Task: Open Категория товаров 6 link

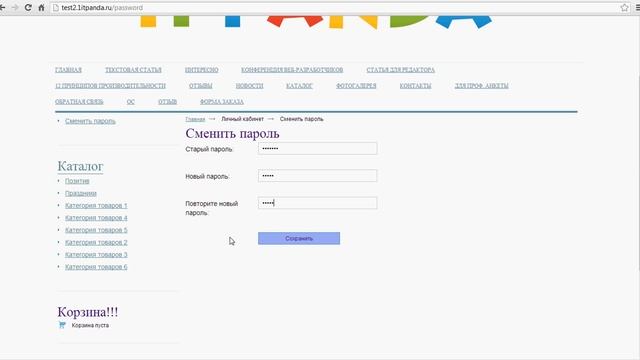Action: pos(96,267)
